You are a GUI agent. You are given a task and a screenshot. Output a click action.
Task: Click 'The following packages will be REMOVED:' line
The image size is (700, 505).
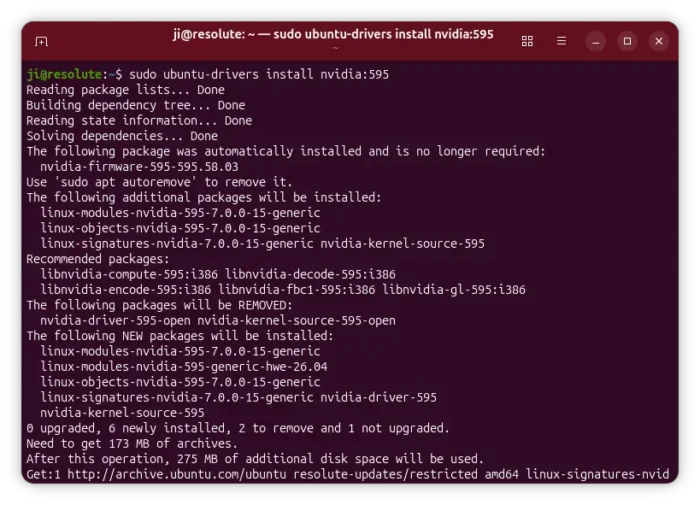pyautogui.click(x=159, y=305)
